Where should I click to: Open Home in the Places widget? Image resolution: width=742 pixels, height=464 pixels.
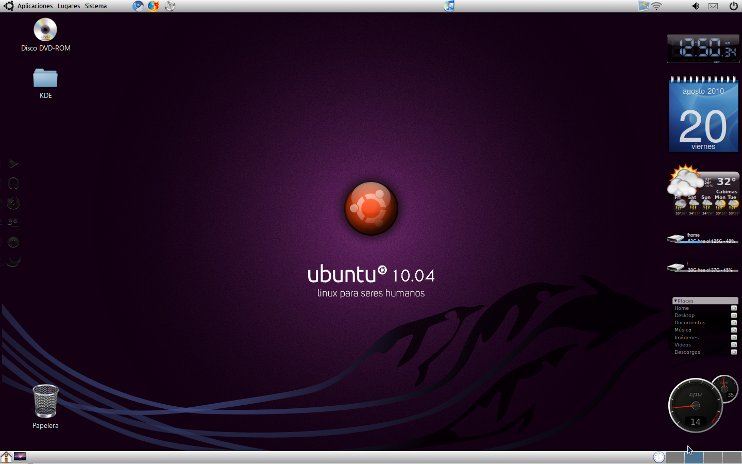click(x=682, y=308)
